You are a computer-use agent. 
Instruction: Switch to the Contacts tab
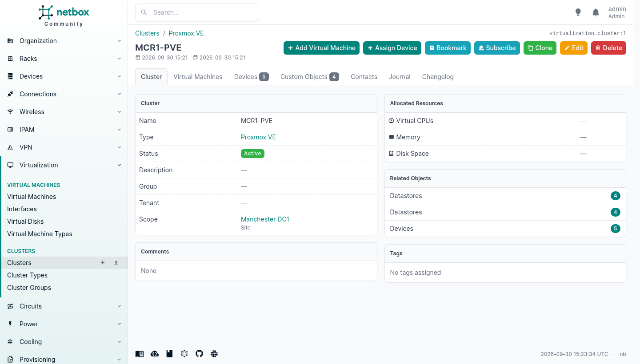click(x=364, y=77)
